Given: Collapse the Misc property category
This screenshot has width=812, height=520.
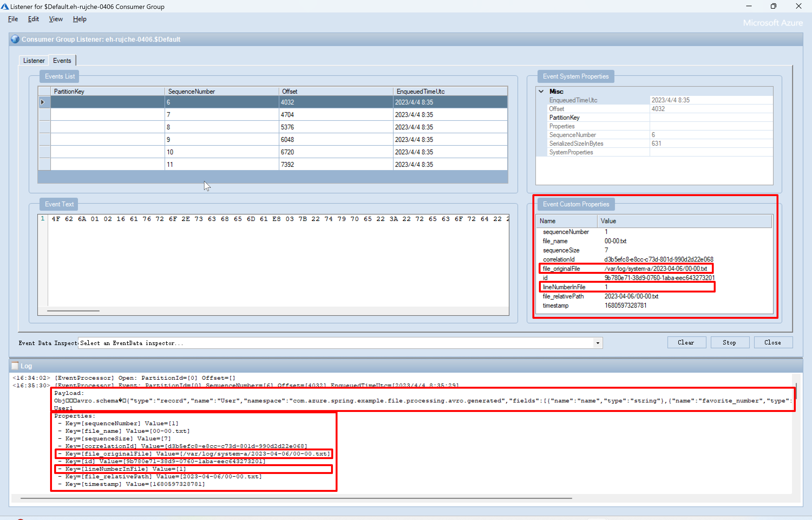Looking at the screenshot, I should (x=541, y=91).
